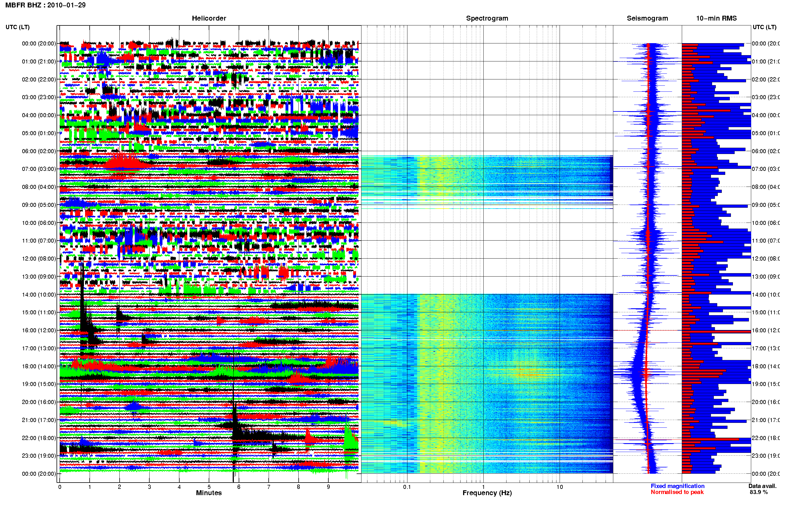This screenshot has width=812, height=508.
Task: Click the left time label '15:00 (11:00)'
Action: pos(39,312)
